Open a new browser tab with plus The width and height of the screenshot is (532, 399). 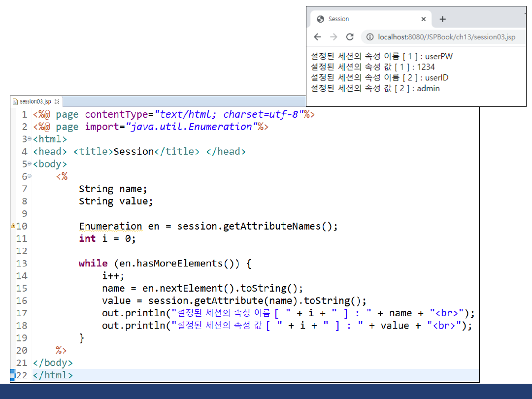point(442,19)
